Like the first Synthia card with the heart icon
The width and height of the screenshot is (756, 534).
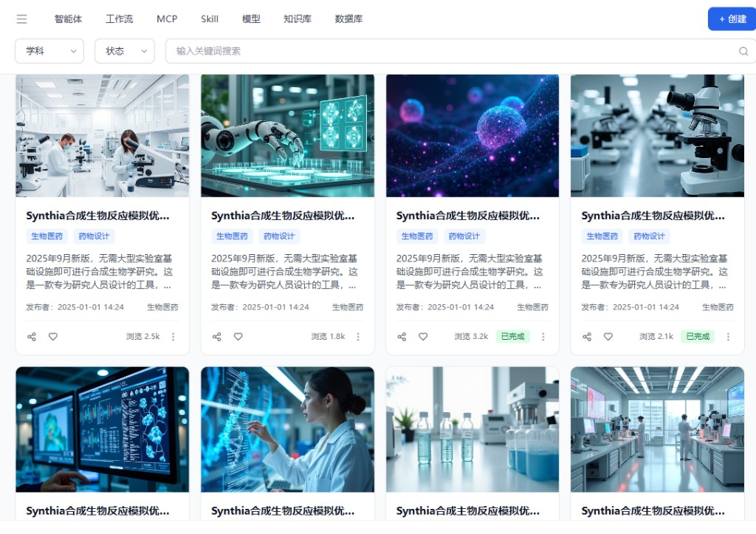(52, 336)
